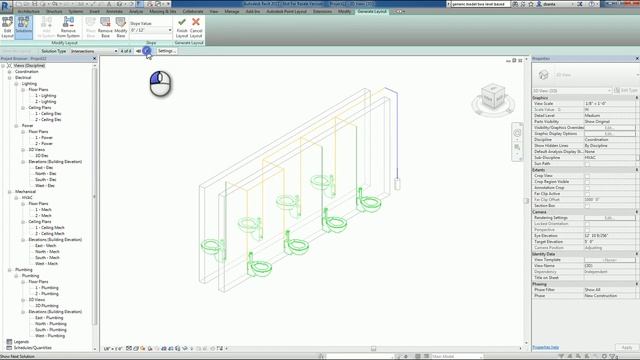
Task: Toggle Crop Region Visible checkbox
Action: coord(587,182)
